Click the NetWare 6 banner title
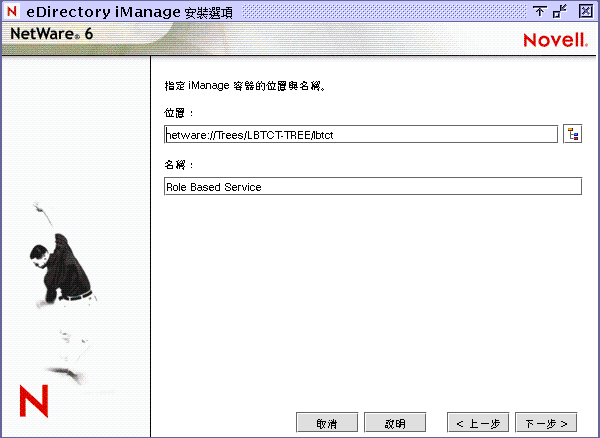 click(x=52, y=34)
